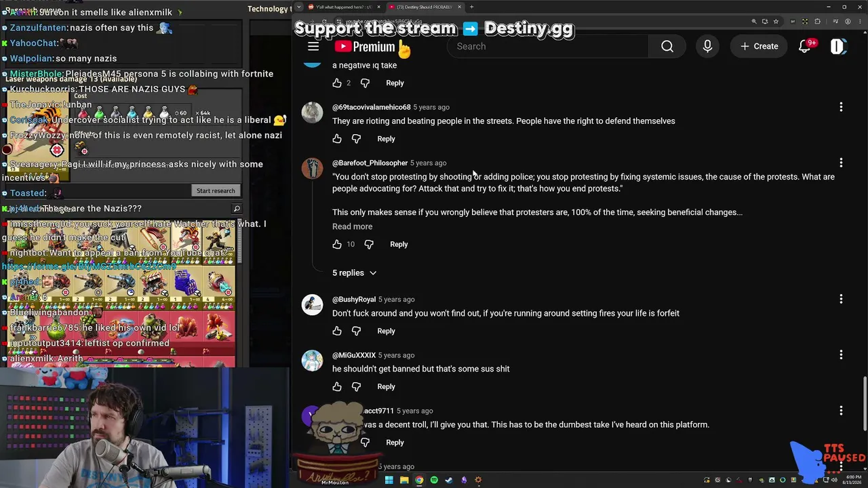The height and width of the screenshot is (488, 868).
Task: Expand the 5 replies thread
Action: coord(354,272)
